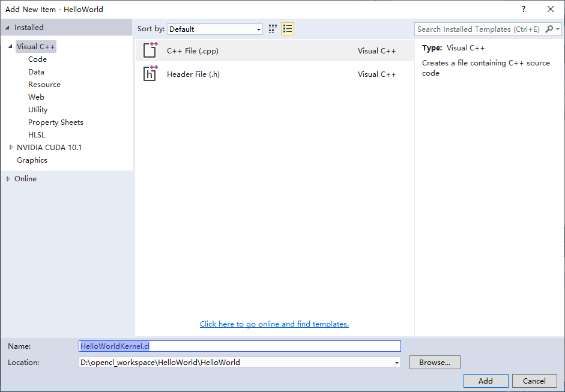Switch to small icons view
Screen dimensions: 565x392
click(273, 28)
